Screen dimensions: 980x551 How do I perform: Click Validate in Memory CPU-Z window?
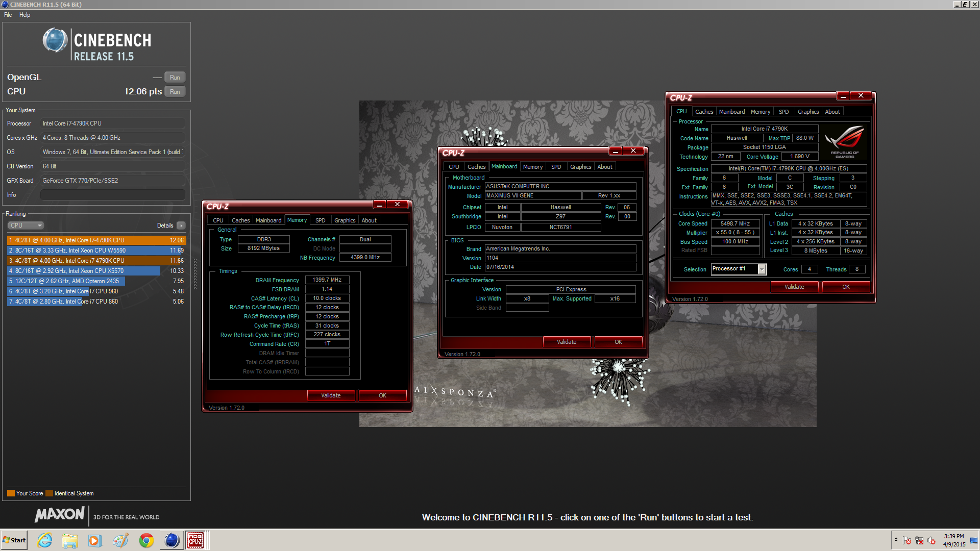[331, 396]
